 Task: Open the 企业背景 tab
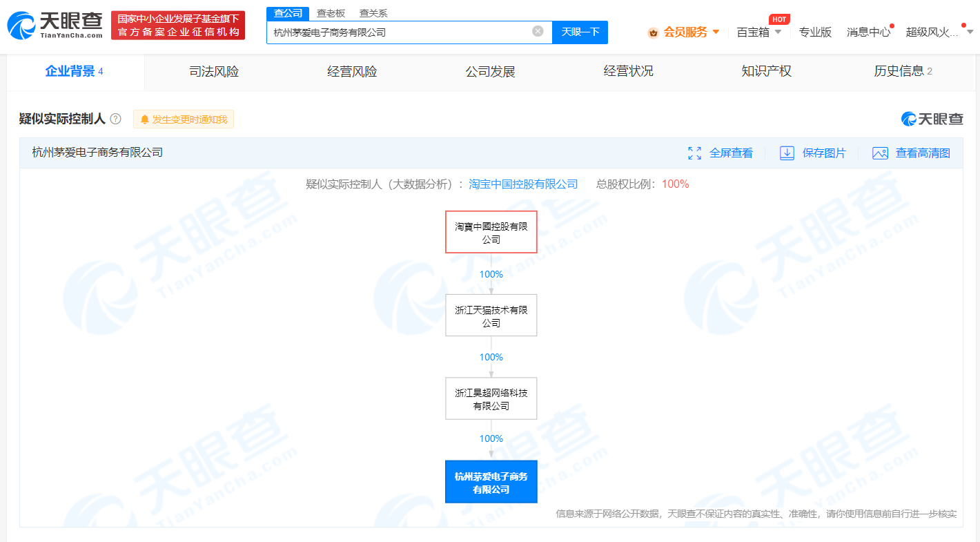click(x=75, y=71)
